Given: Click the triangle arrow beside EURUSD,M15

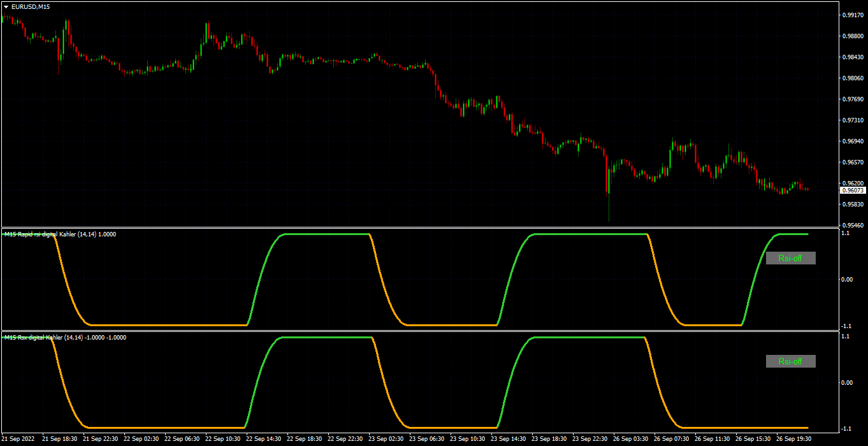Looking at the screenshot, I should (x=6, y=6).
